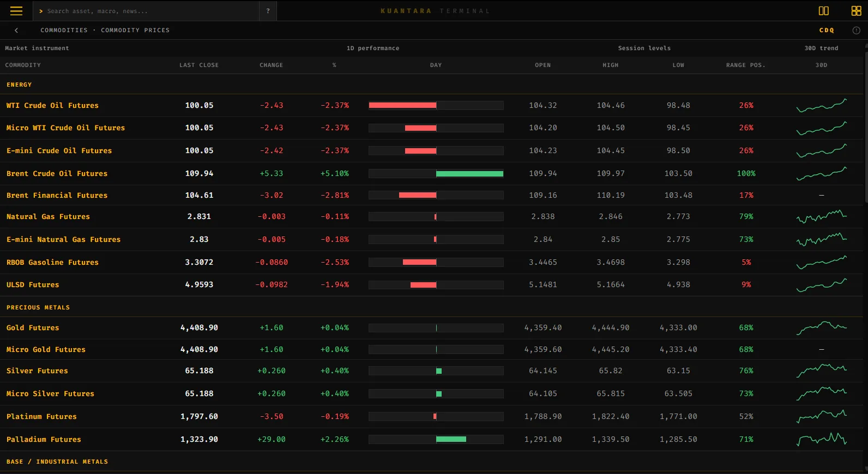Click RBOB Gasoline 30D trend sparkline
Image resolution: width=868 pixels, height=474 pixels.
(x=821, y=263)
